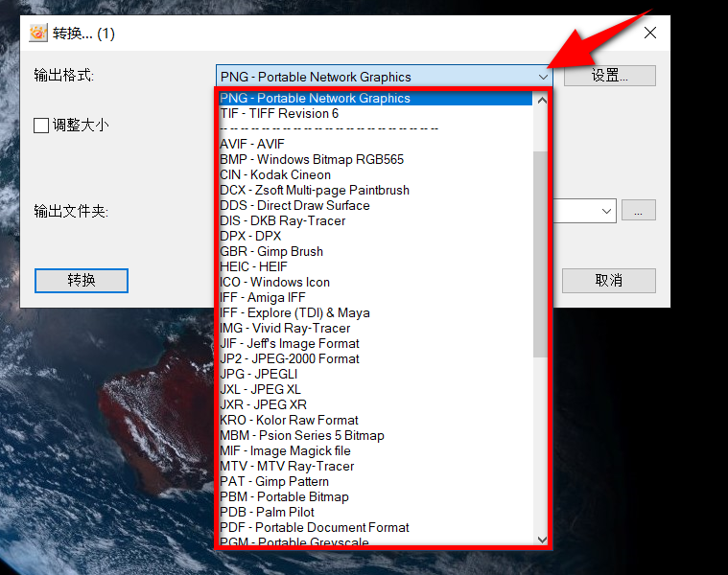Select PNG - Portable Network Graphics option
728x575 pixels.
pos(315,99)
